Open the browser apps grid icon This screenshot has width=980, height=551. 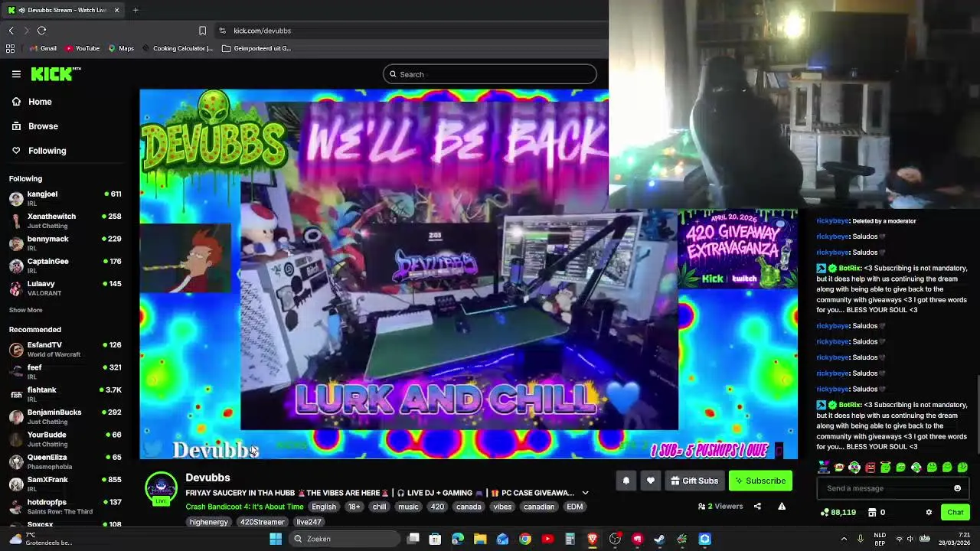pos(10,48)
